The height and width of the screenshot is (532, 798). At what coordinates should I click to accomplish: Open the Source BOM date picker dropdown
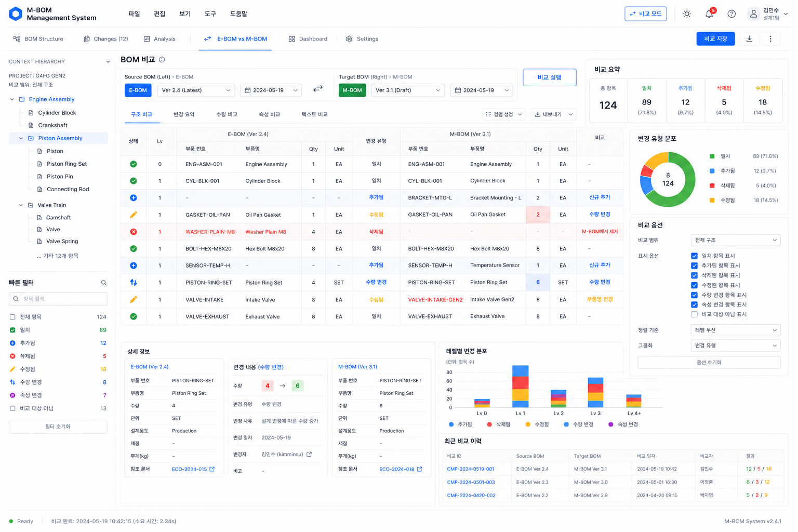271,90
